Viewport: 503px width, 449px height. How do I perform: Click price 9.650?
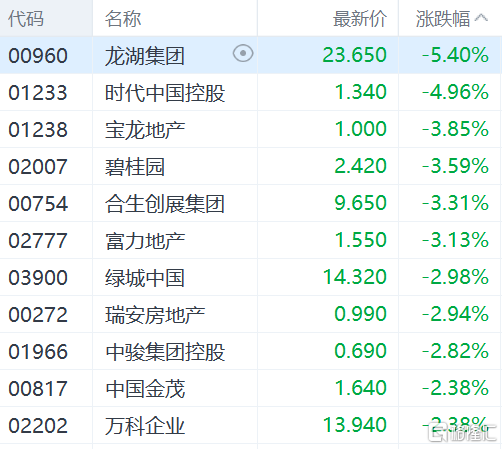click(x=361, y=203)
